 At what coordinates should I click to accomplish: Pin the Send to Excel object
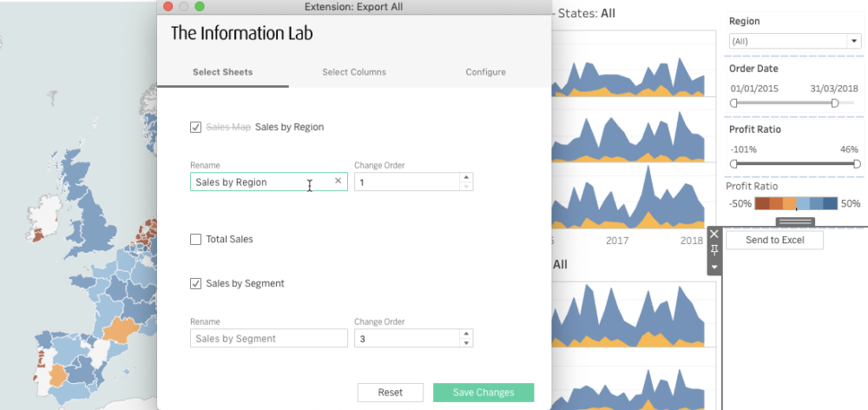(x=714, y=250)
